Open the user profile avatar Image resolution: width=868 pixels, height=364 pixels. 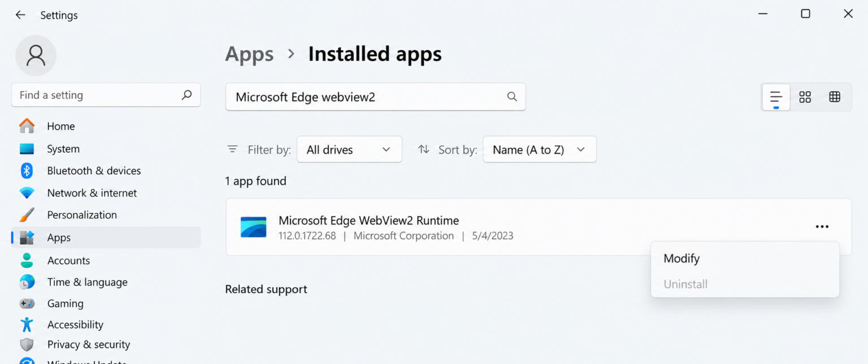click(x=36, y=55)
